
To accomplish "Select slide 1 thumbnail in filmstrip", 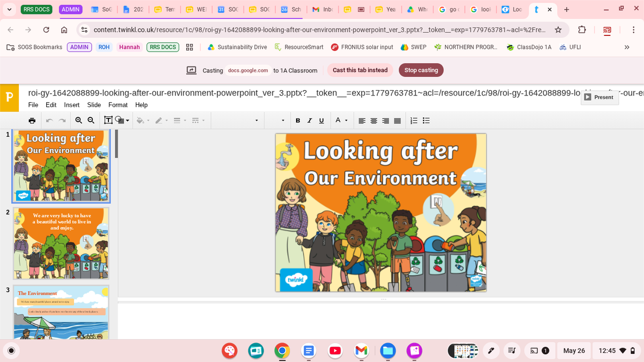I will 61,166.
